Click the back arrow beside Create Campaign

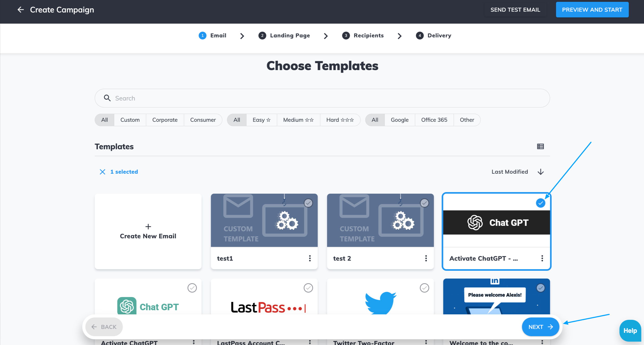(x=21, y=10)
